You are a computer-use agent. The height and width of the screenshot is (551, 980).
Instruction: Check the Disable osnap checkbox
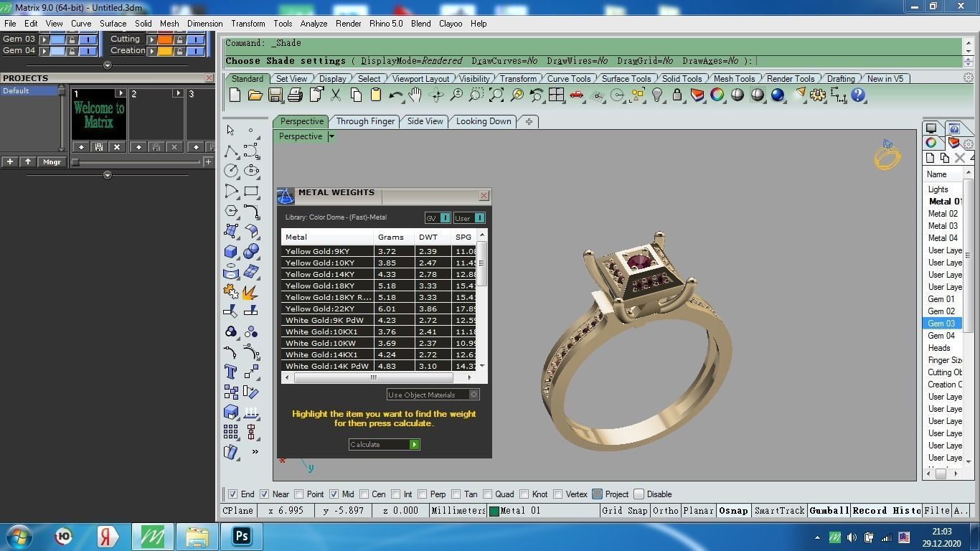click(639, 494)
